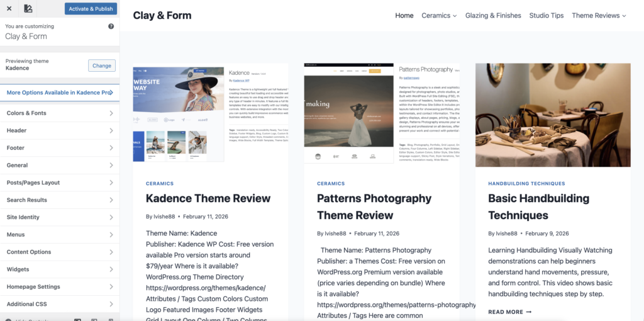Expand Posts/Pages Layout settings

point(59,183)
